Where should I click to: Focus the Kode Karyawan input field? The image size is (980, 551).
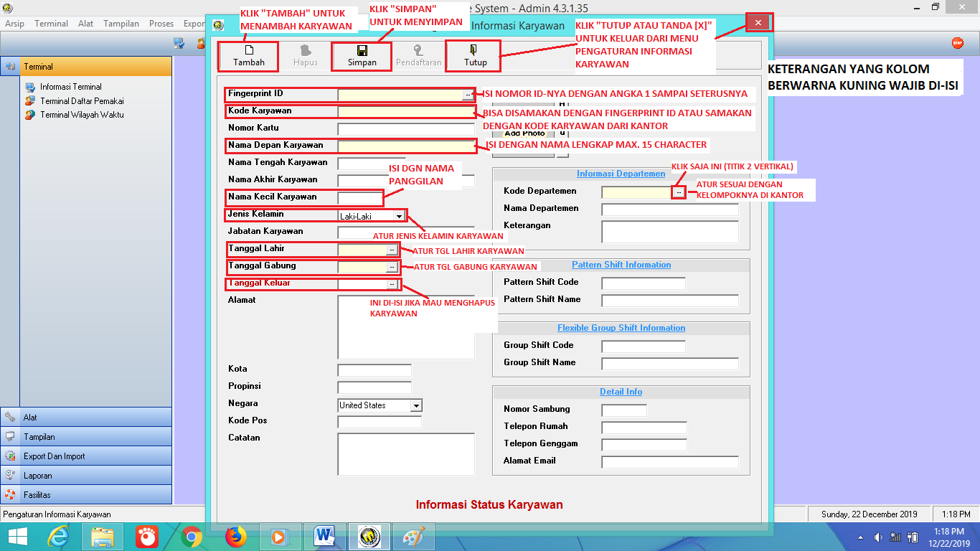(406, 112)
